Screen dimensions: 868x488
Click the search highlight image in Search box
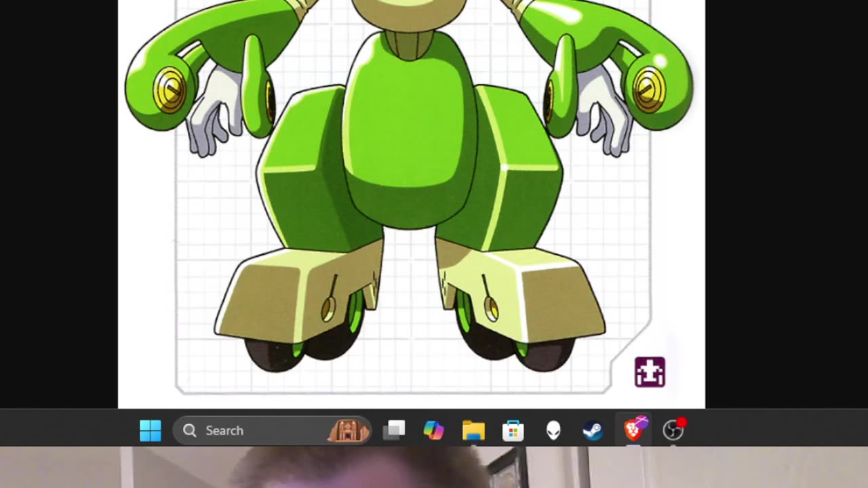click(348, 430)
